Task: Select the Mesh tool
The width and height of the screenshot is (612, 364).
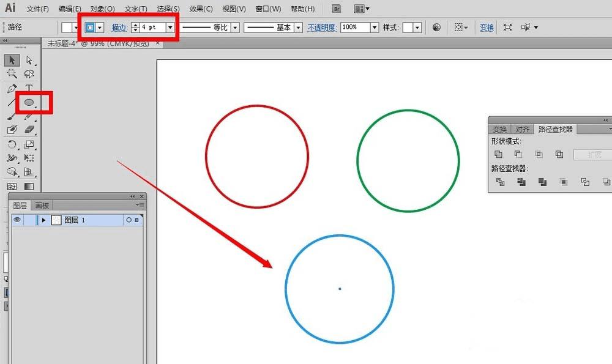Action: pos(12,187)
